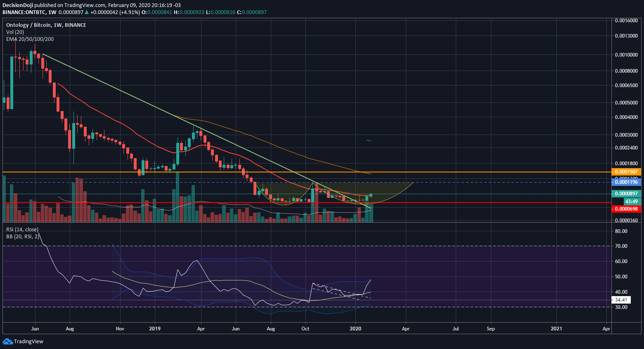Click the 30.00 RSI axis label
644x349 pixels.
pos(621,307)
